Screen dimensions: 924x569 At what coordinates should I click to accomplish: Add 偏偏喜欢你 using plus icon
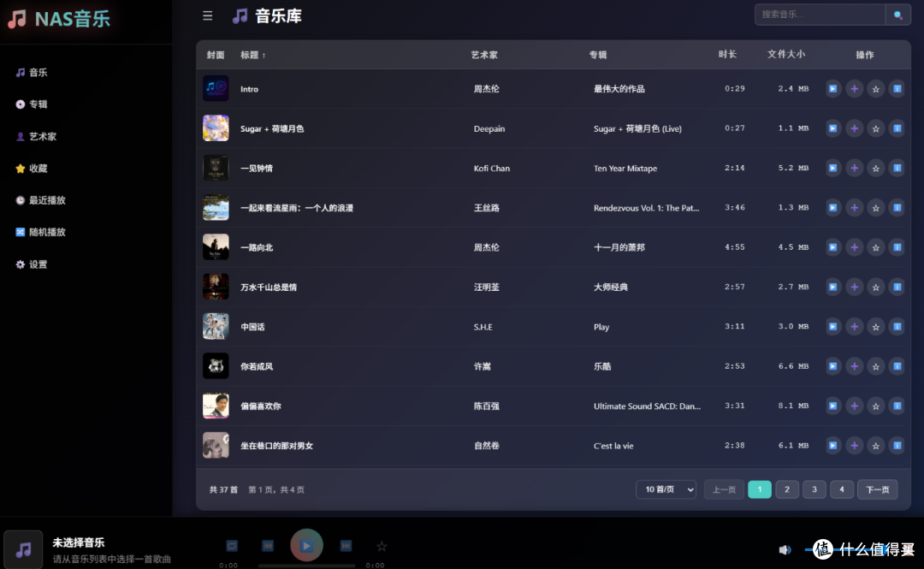point(854,406)
